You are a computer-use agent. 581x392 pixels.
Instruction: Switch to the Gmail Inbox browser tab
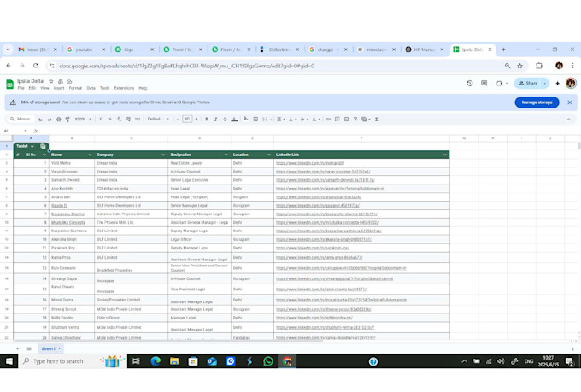click(x=37, y=50)
